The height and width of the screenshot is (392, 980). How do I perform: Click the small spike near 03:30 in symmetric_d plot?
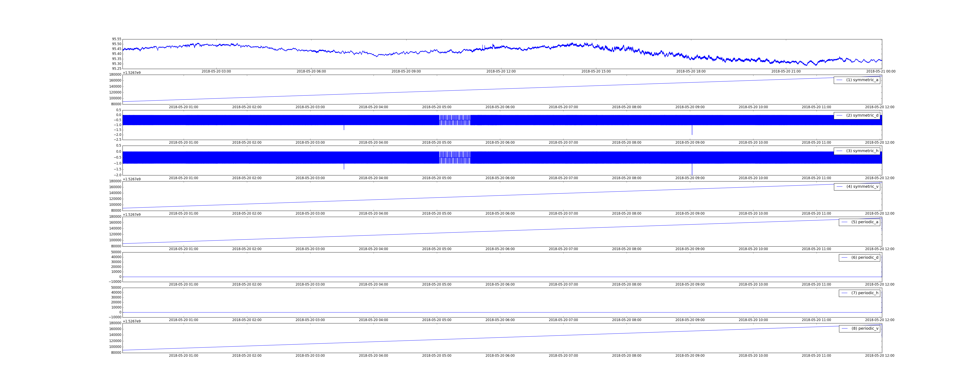click(x=344, y=127)
